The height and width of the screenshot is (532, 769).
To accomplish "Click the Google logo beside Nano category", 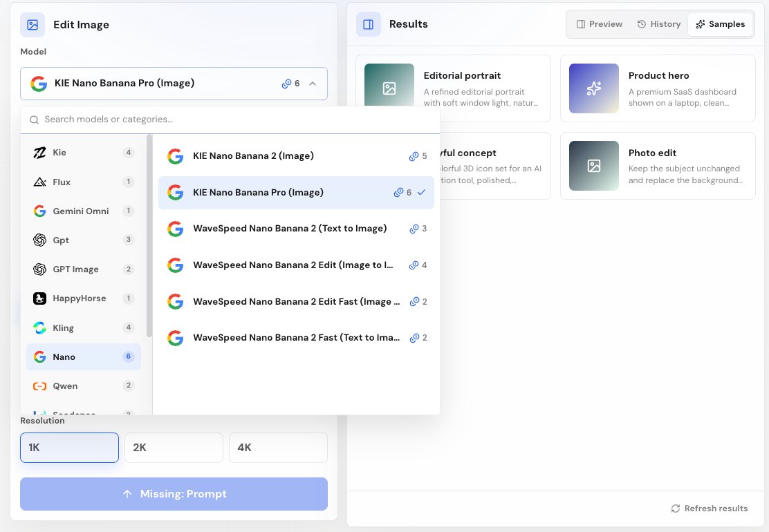I will coord(39,357).
